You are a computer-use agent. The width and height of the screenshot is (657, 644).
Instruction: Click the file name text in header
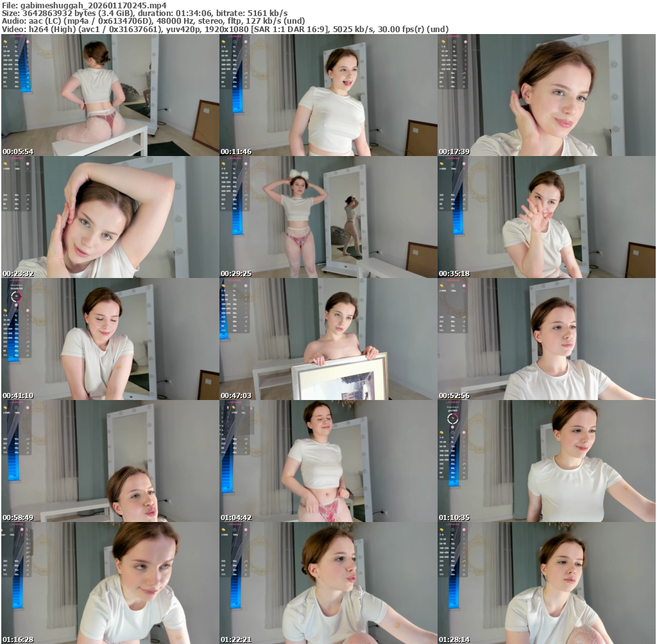pos(84,5)
